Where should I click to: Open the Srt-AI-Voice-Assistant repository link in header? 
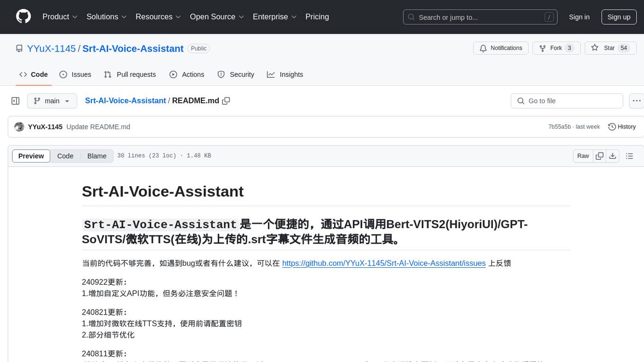[x=133, y=48]
